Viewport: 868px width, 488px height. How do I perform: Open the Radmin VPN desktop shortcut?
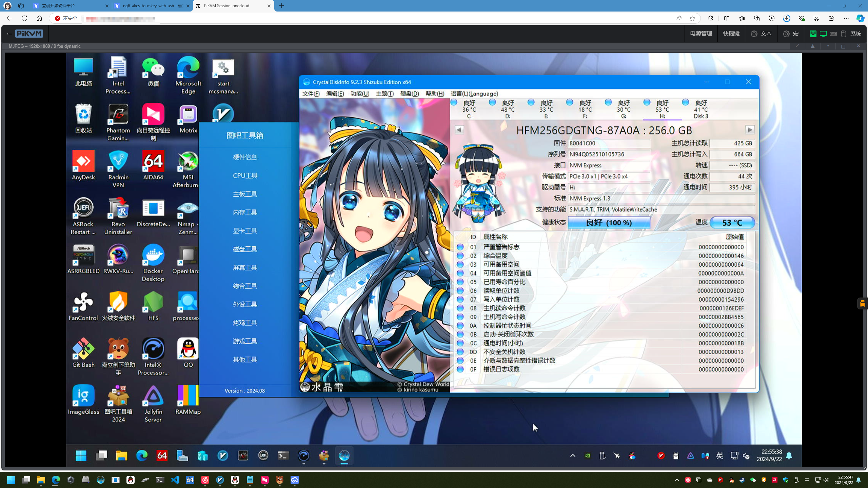118,169
